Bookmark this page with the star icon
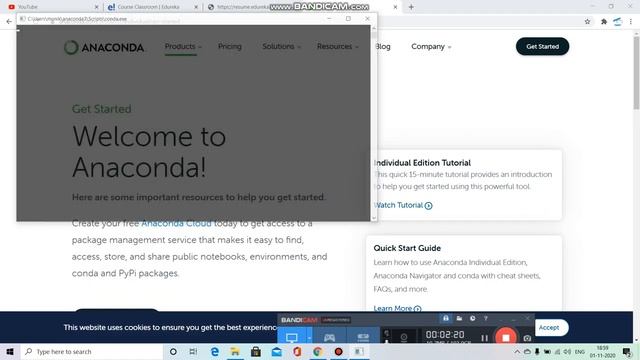The image size is (640, 360). pyautogui.click(x=587, y=22)
